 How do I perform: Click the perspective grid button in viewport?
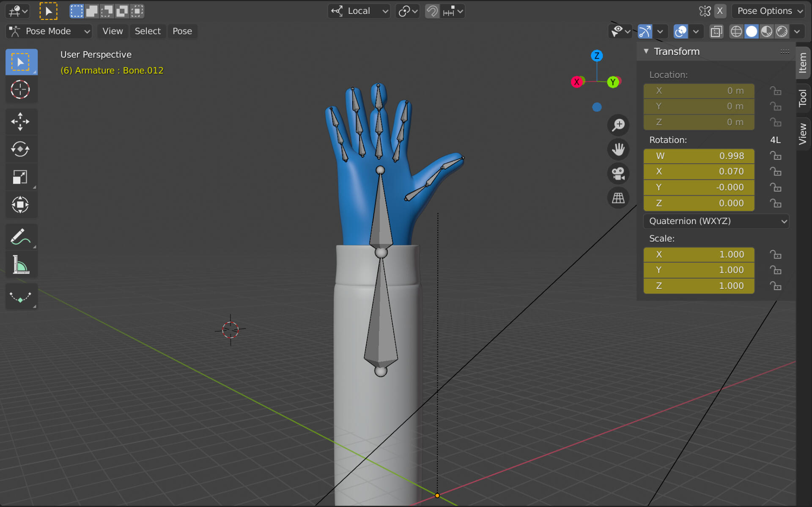tap(618, 197)
